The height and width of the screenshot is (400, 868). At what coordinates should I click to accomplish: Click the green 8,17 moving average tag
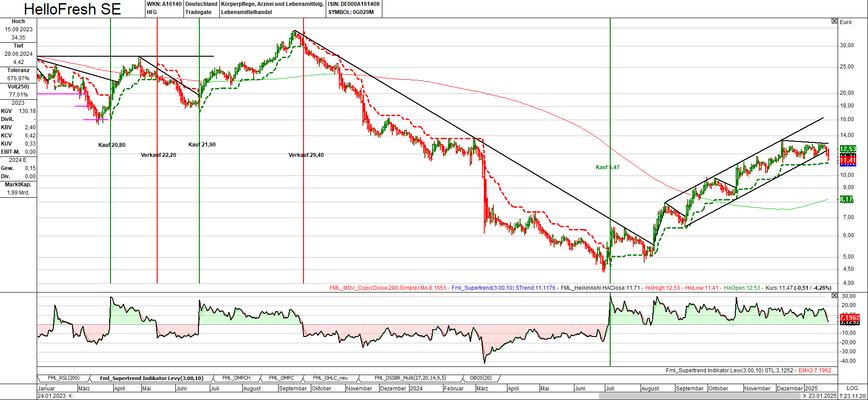846,200
